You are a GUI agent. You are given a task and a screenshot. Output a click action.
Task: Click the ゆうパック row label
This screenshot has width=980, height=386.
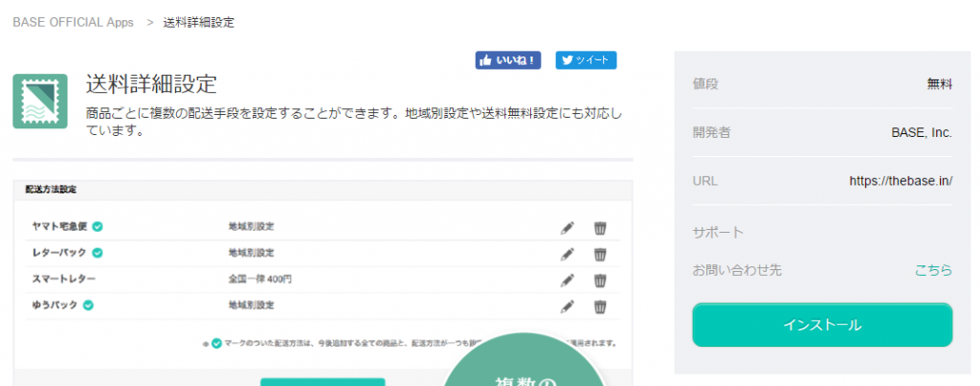pos(55,306)
